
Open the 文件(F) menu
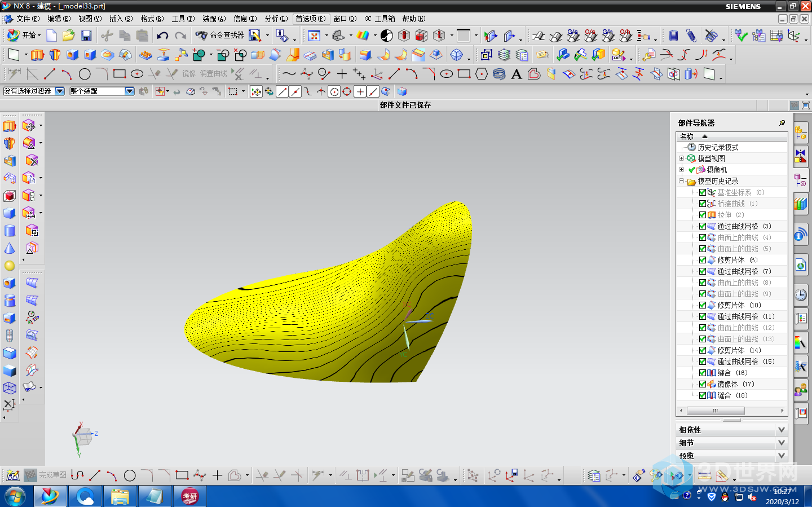click(28, 19)
